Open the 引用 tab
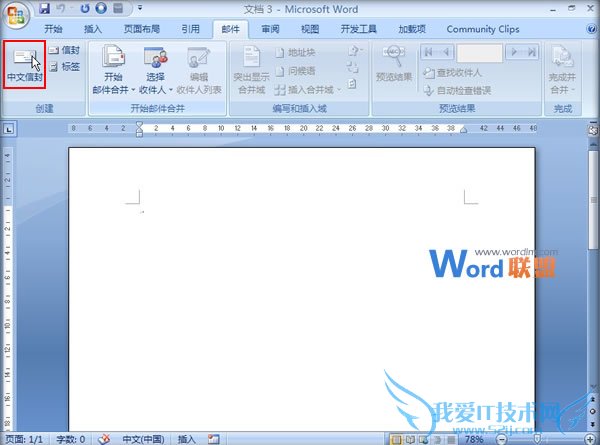This screenshot has height=445, width=600. [191, 29]
